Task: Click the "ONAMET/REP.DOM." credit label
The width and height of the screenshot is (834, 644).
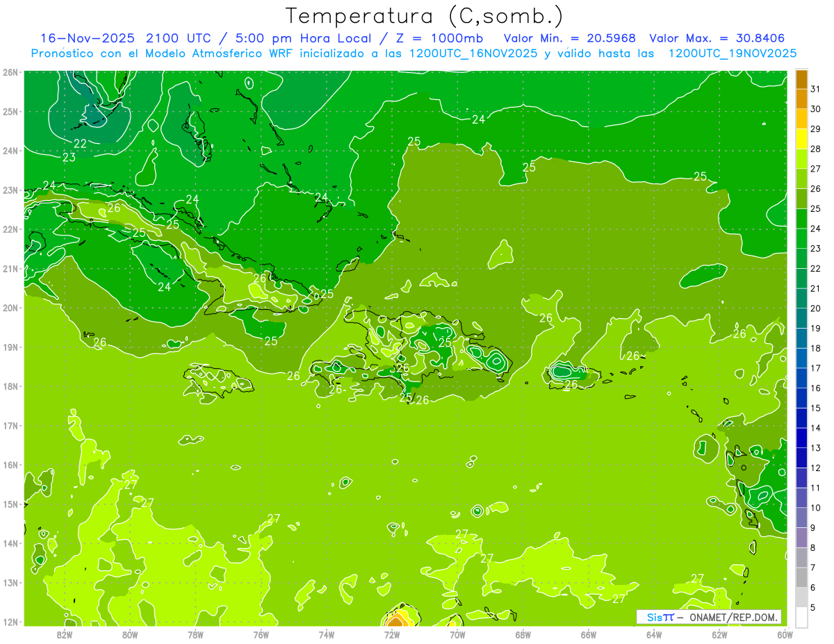Action: [x=734, y=617]
